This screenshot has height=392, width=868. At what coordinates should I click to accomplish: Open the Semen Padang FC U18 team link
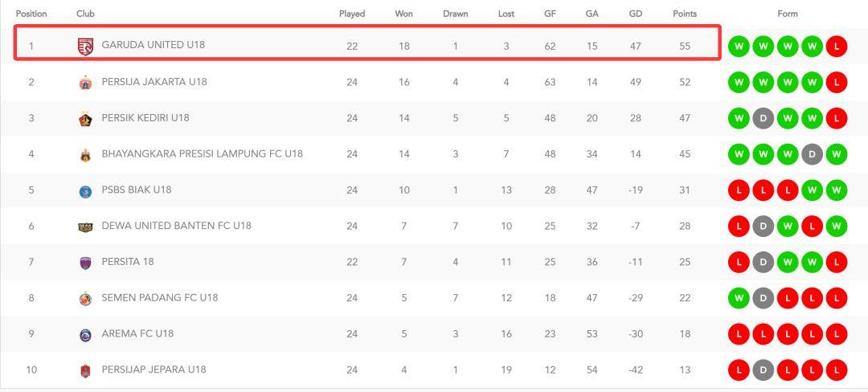pyautogui.click(x=159, y=298)
